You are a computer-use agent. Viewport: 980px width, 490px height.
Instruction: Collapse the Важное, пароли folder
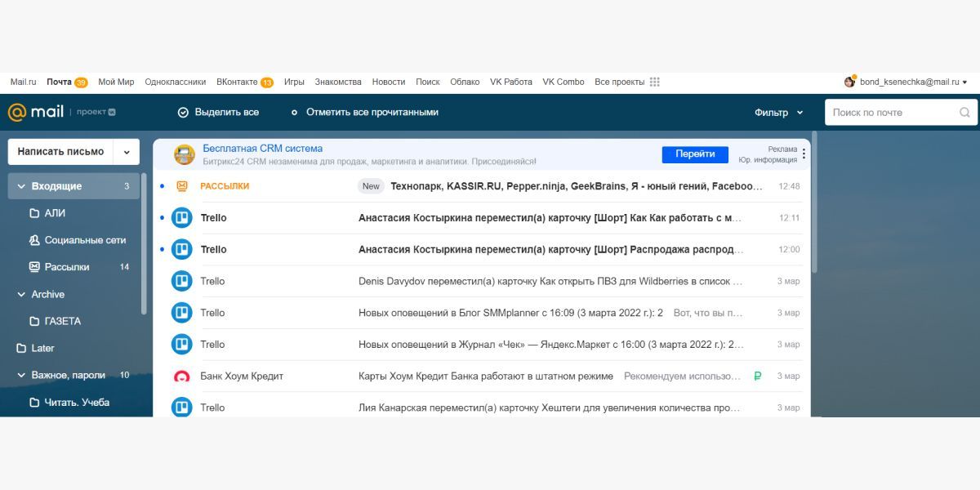point(21,375)
